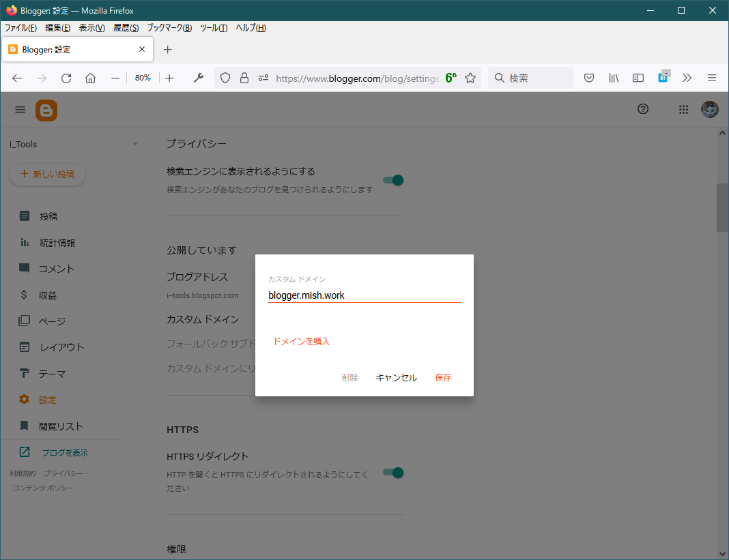This screenshot has height=560, width=729.
Task: Open the ツール menu
Action: click(214, 28)
